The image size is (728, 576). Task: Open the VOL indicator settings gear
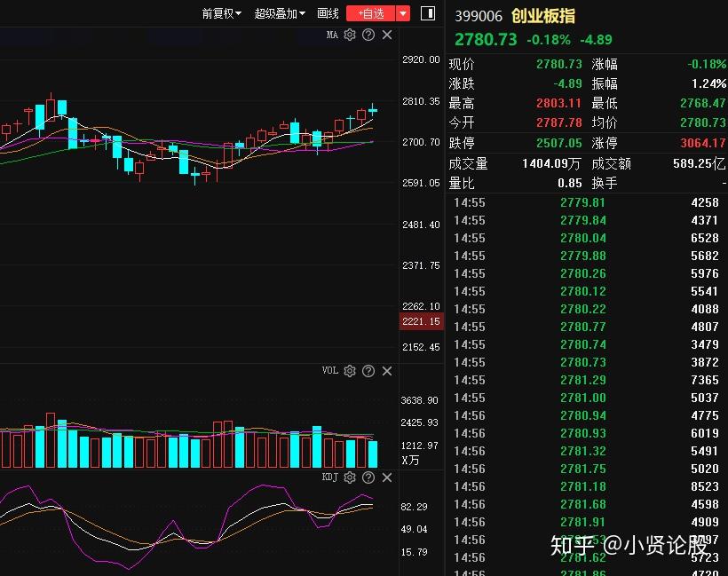pyautogui.click(x=349, y=371)
